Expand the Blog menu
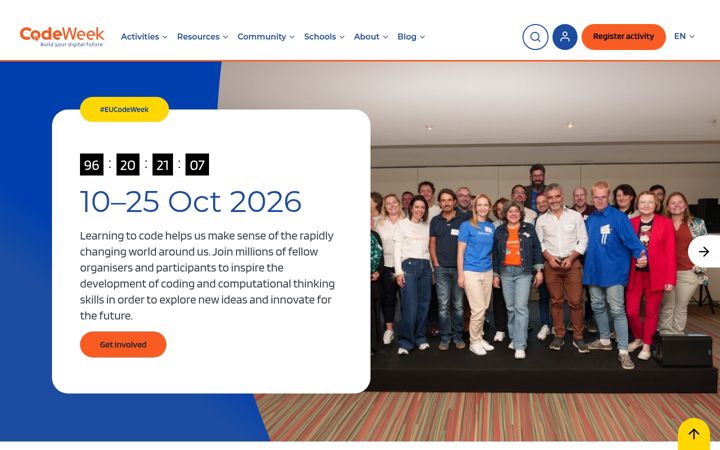 point(411,37)
